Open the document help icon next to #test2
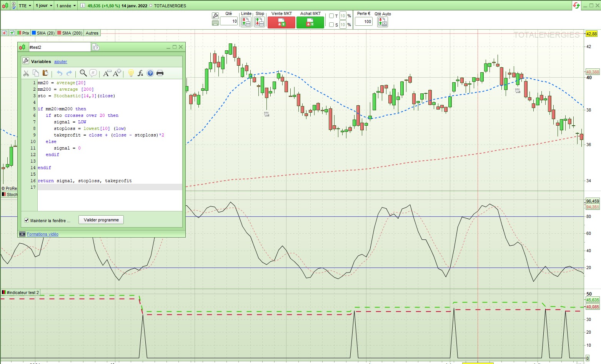Image resolution: width=601 pixels, height=364 pixels. [x=96, y=47]
